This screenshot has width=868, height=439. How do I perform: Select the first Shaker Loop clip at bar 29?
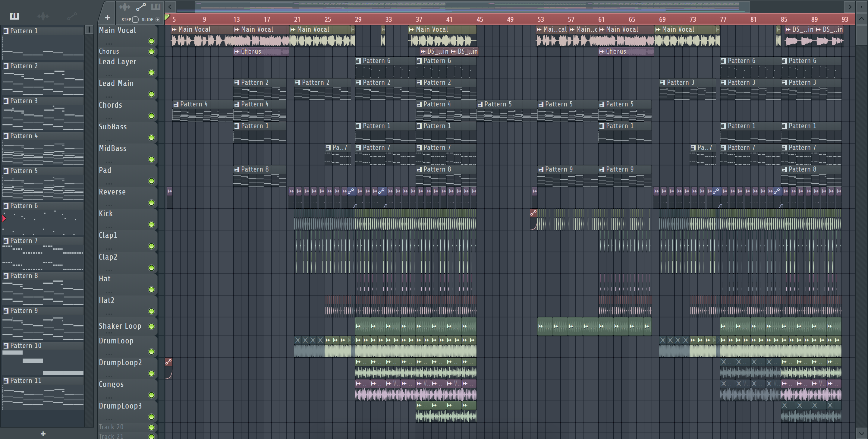click(x=363, y=326)
